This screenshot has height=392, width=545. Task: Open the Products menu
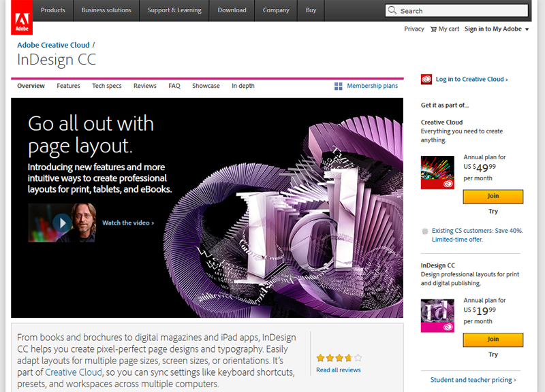(x=53, y=10)
